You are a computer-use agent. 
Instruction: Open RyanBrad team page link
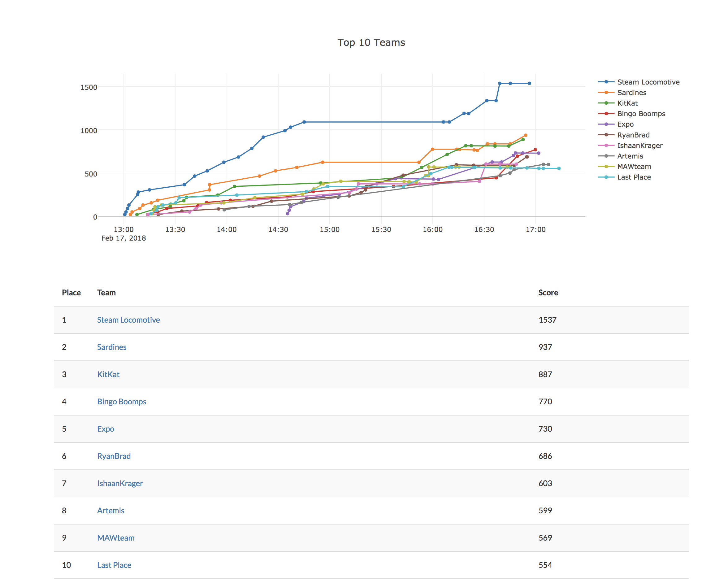pyautogui.click(x=114, y=456)
